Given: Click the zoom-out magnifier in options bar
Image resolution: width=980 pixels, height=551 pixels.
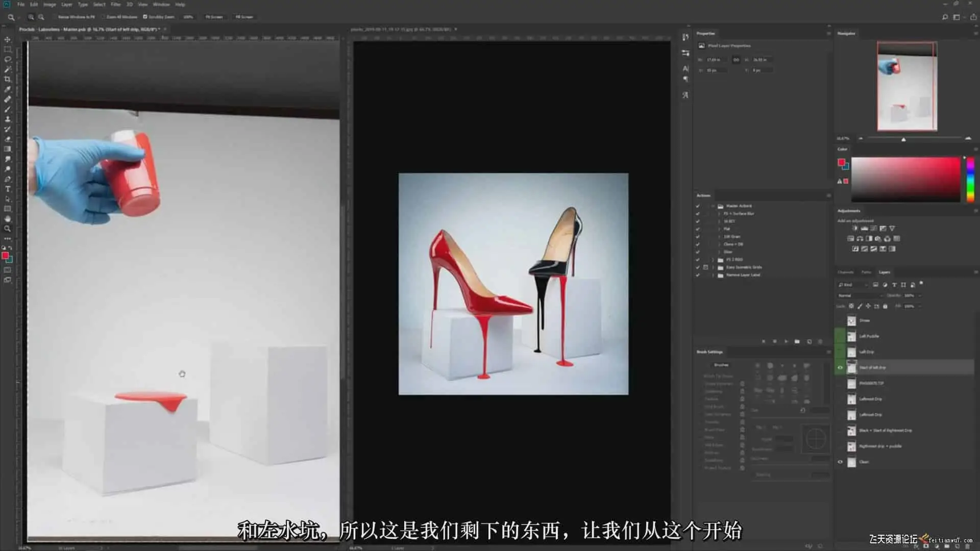Looking at the screenshot, I should 41,17.
